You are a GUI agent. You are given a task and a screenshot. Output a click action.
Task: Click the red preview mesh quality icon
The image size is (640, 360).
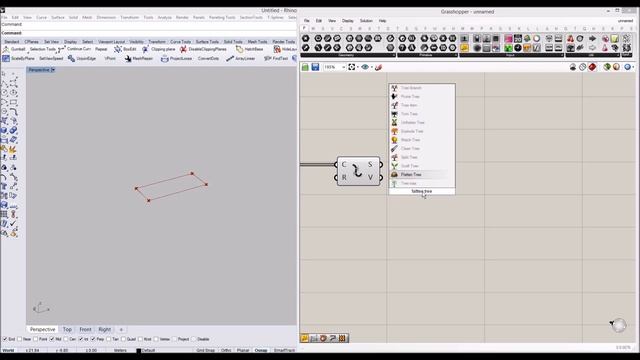tap(592, 67)
